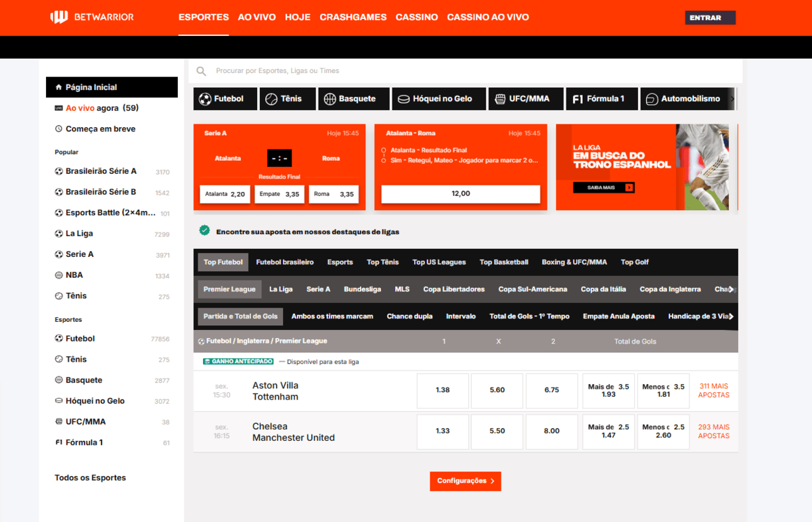Open the AO VIVO top menu
Screen dimensions: 812x522
click(256, 17)
